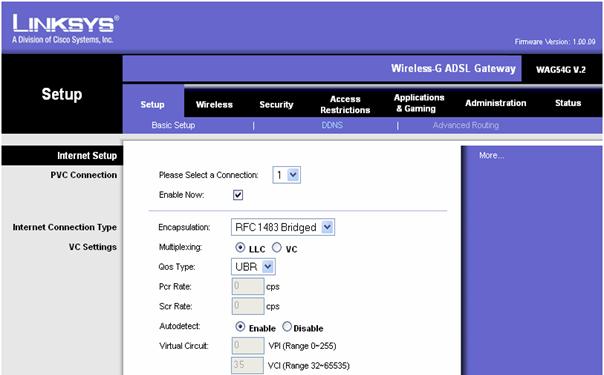604x375 pixels.
Task: Click the VCI value field
Action: [x=248, y=365]
